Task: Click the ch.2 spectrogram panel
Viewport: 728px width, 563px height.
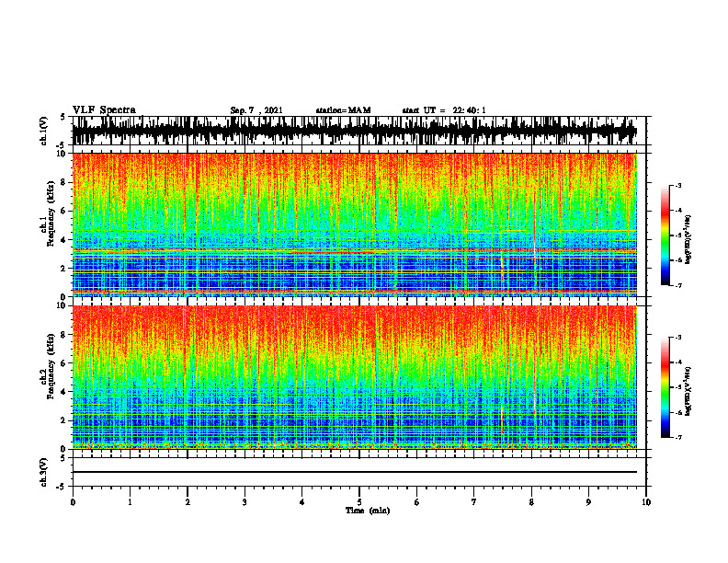Action: [359, 377]
